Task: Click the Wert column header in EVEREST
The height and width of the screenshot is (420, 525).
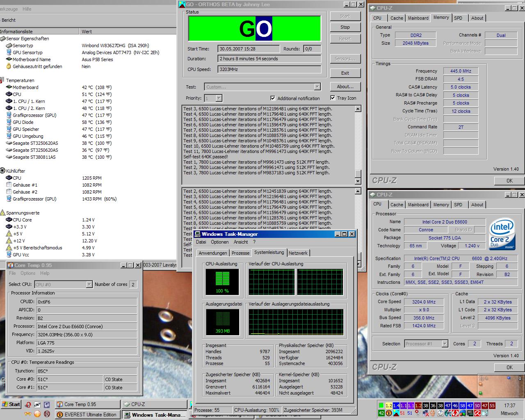Action: pyautogui.click(x=128, y=32)
